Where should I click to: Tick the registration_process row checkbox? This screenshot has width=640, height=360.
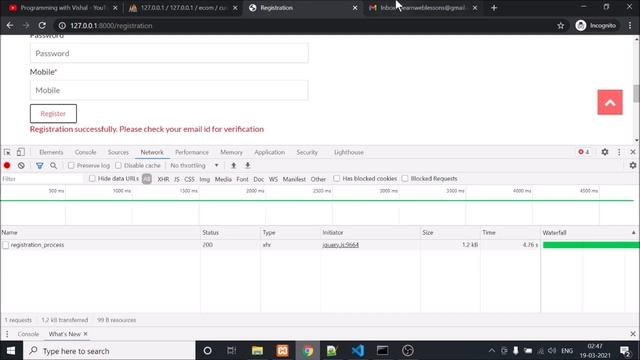6,245
